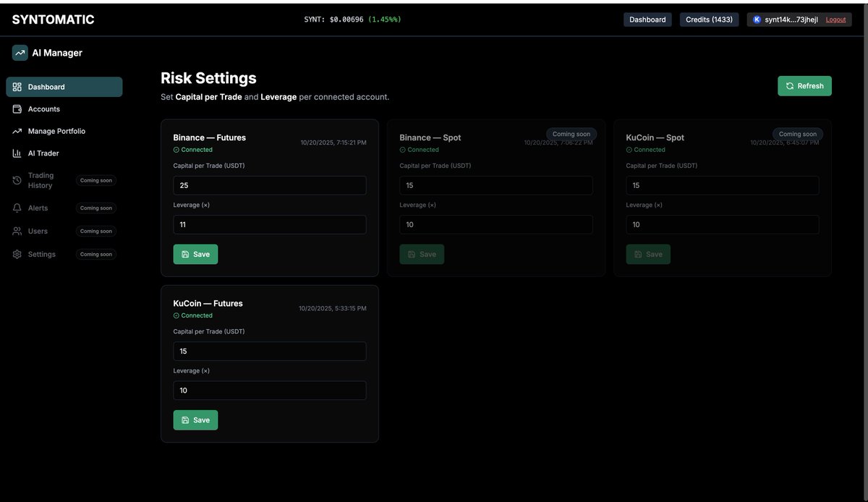Open AI Trader in the sidebar
This screenshot has height=502, width=868.
[64, 153]
